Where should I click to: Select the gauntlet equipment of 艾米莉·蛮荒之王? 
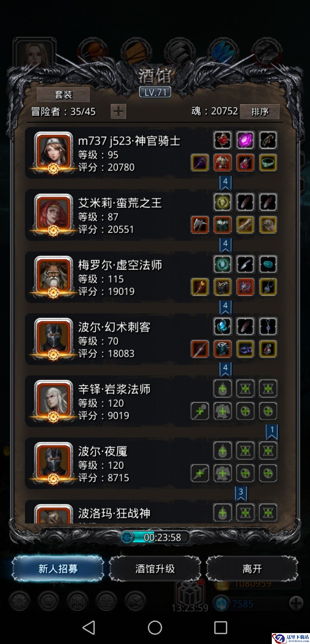pyautogui.click(x=245, y=225)
